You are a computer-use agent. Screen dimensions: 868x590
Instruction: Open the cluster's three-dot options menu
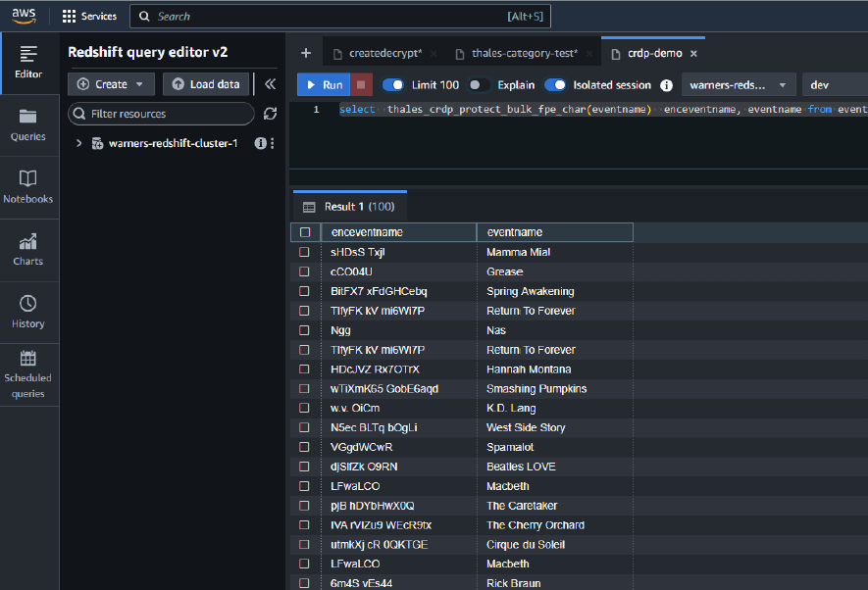273,143
